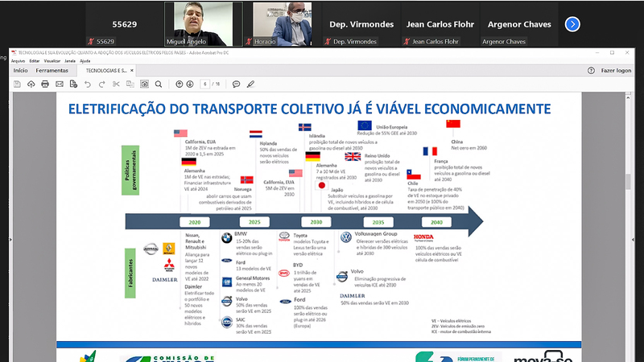Go to previous page using the up arrow

click(x=179, y=84)
